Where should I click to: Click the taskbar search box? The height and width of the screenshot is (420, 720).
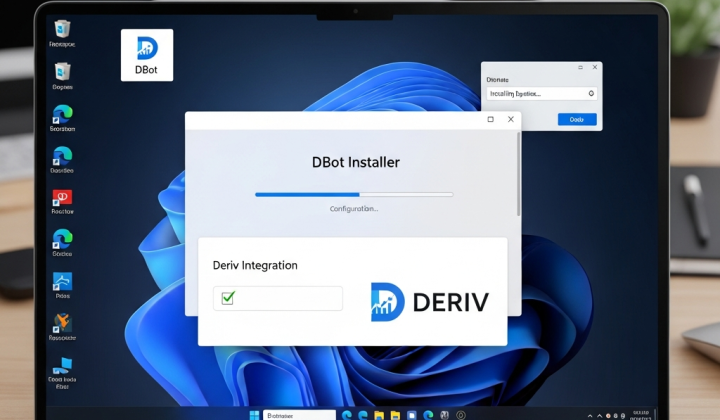(x=299, y=415)
